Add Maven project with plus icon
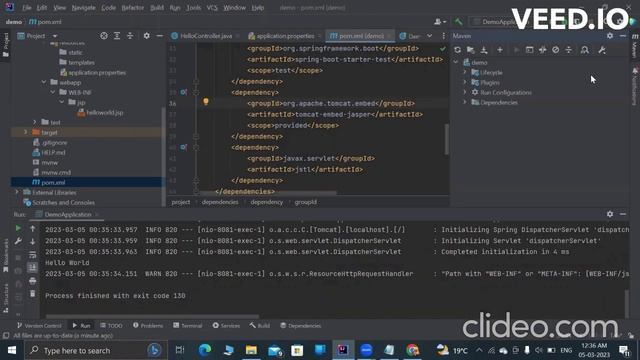Screen dimensions: 640x360 click(x=500, y=50)
